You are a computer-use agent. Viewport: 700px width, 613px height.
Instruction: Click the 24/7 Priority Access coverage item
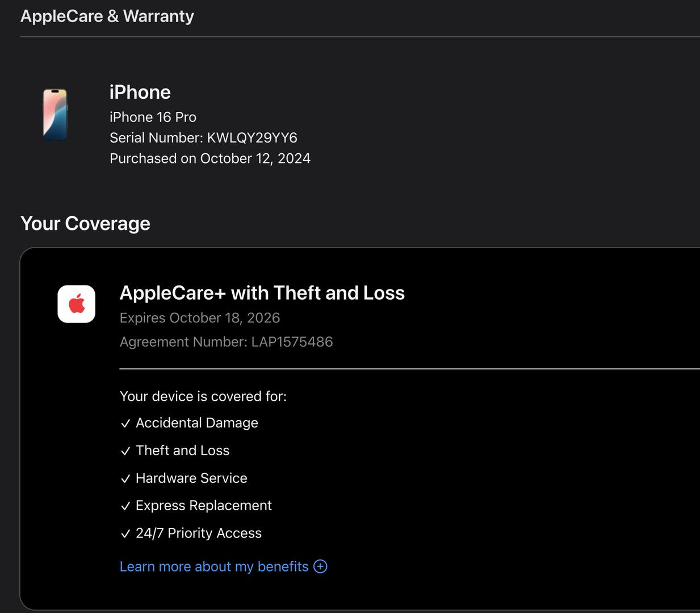point(198,534)
